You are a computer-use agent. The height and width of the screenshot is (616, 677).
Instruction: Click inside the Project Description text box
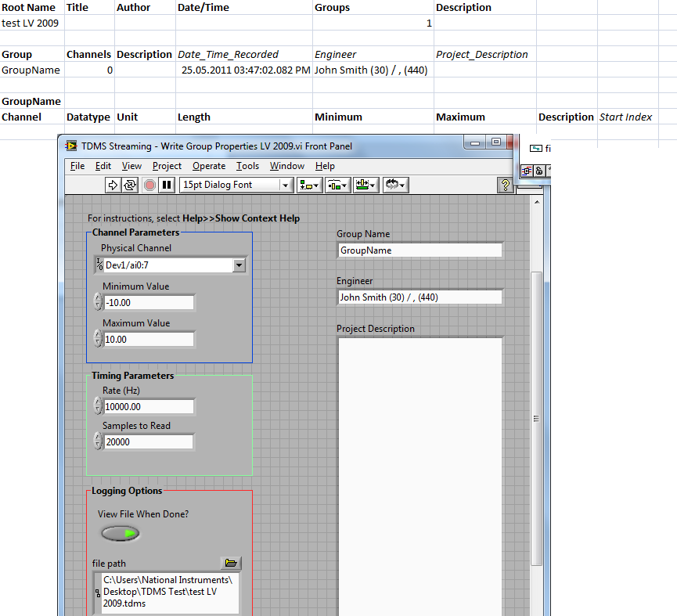(420, 477)
